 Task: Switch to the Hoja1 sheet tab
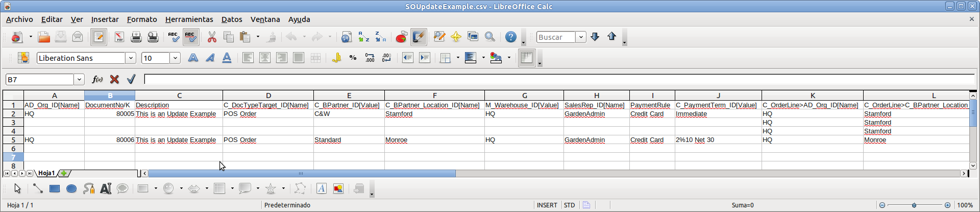pos(46,174)
